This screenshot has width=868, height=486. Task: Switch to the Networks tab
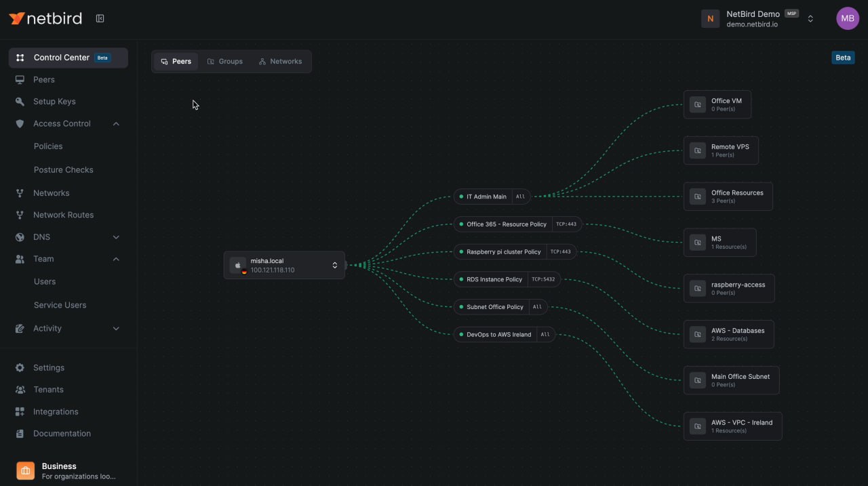280,62
